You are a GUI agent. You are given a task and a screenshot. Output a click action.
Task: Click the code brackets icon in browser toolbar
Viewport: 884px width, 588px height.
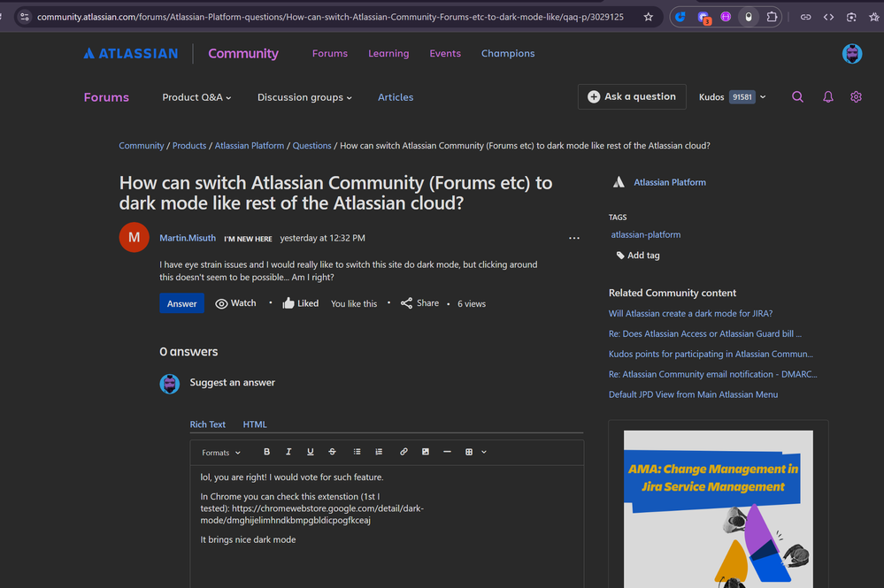[828, 17]
